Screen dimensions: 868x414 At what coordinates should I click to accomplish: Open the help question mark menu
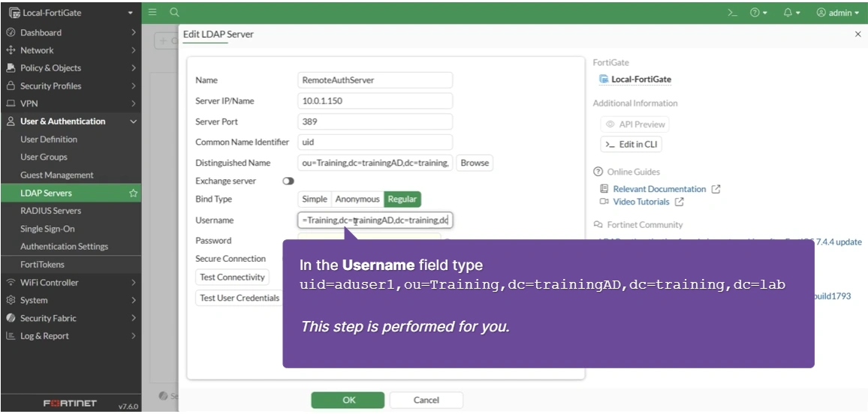tap(758, 12)
